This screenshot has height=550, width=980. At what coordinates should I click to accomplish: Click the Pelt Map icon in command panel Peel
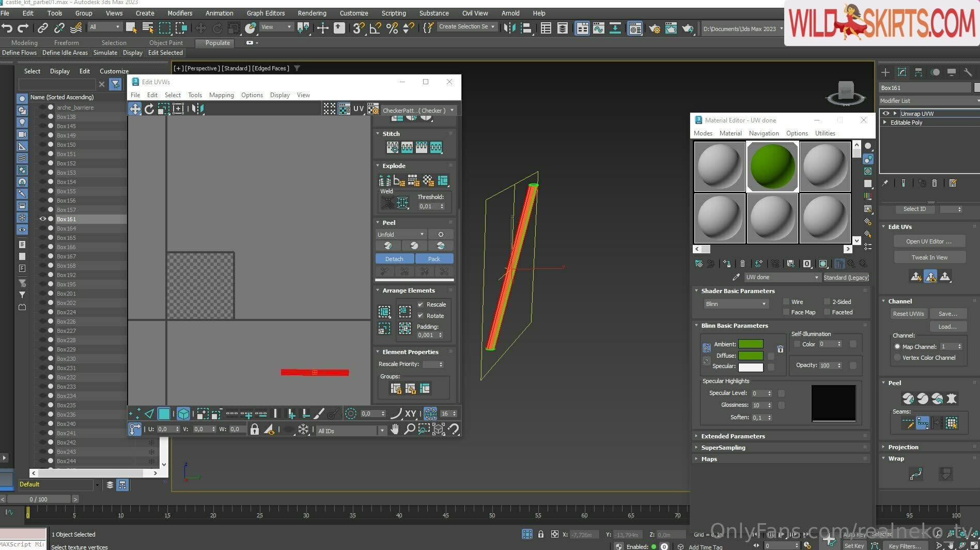[952, 399]
